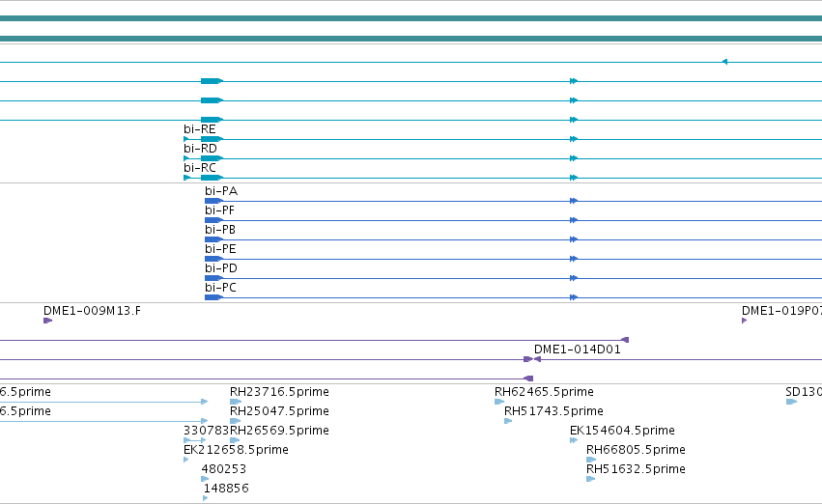This screenshot has height=504, width=822.
Task: Click the RH62465.5prime arrow glyph
Action: 499,402
